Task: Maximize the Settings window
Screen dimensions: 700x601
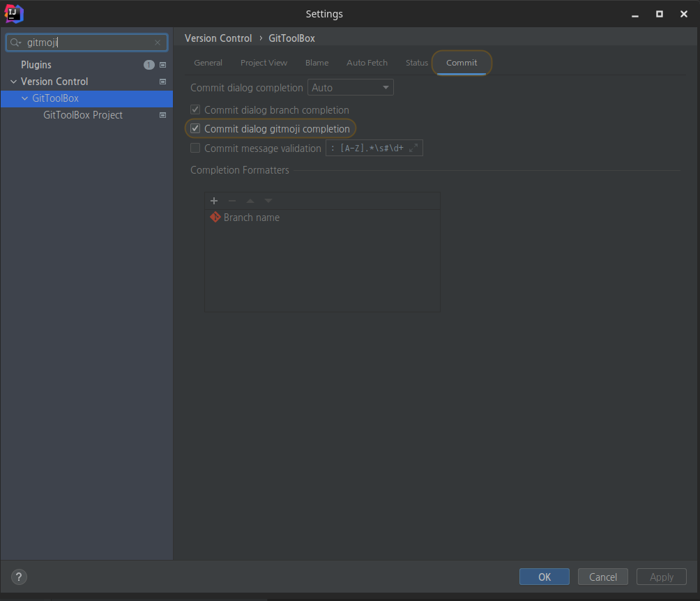Action: pyautogui.click(x=660, y=14)
